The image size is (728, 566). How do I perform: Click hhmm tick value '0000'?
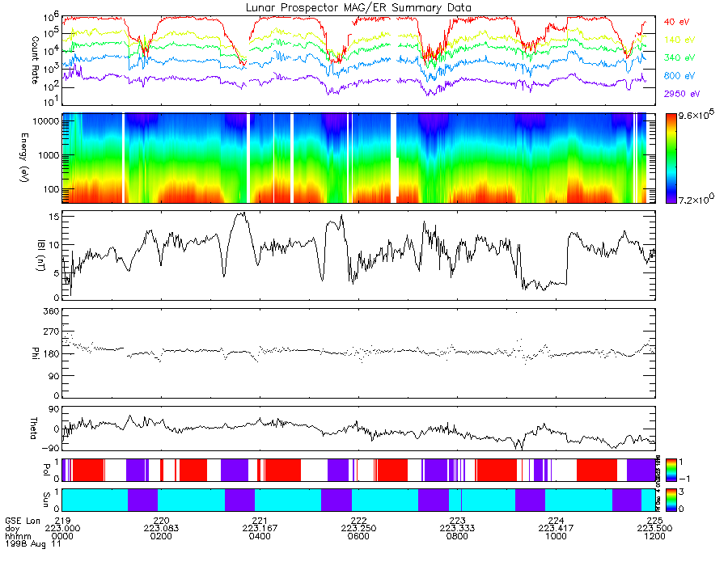pos(62,536)
